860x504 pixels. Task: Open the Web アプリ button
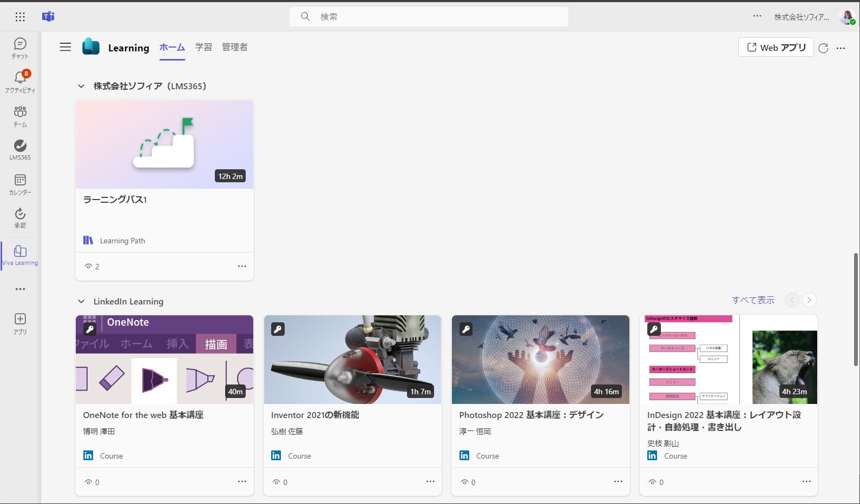click(776, 48)
